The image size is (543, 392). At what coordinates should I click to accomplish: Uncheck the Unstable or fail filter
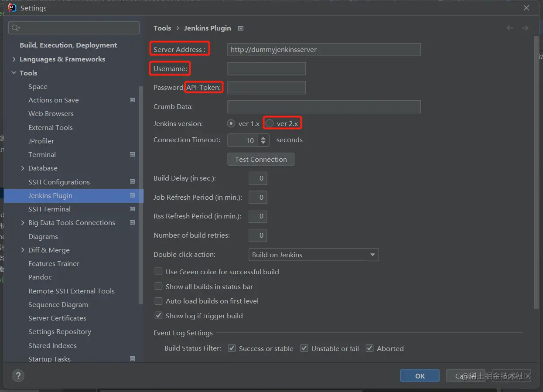(x=304, y=348)
